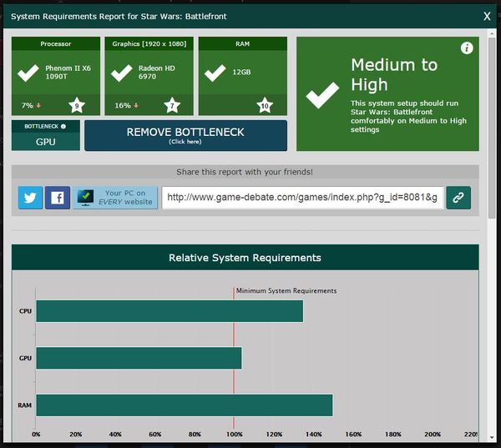The height and width of the screenshot is (448, 501).
Task: Click the Bottleneck info dot icon
Action: (x=63, y=127)
